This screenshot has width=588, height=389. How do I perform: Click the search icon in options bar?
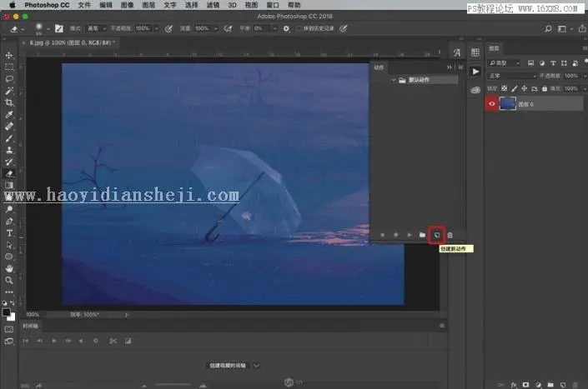548,28
